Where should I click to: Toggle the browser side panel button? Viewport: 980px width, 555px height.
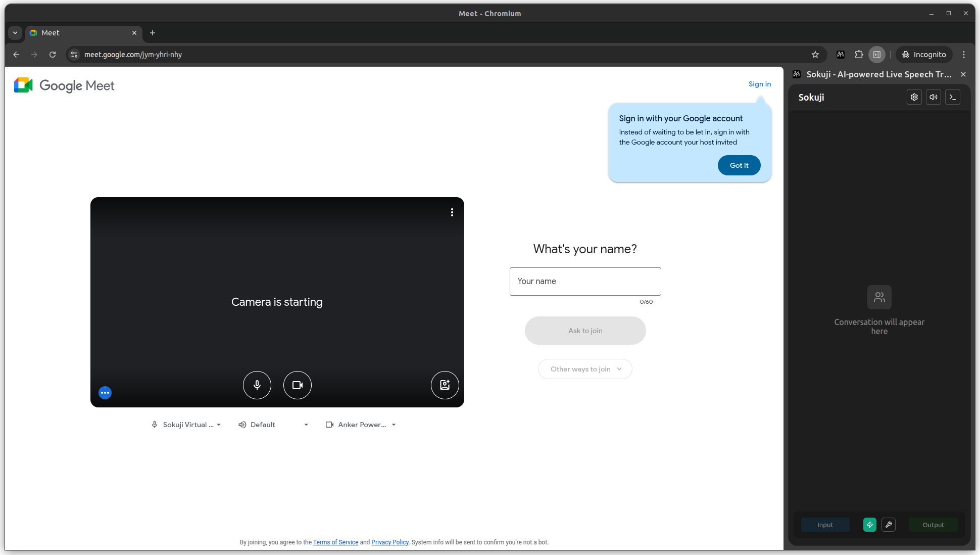point(877,55)
